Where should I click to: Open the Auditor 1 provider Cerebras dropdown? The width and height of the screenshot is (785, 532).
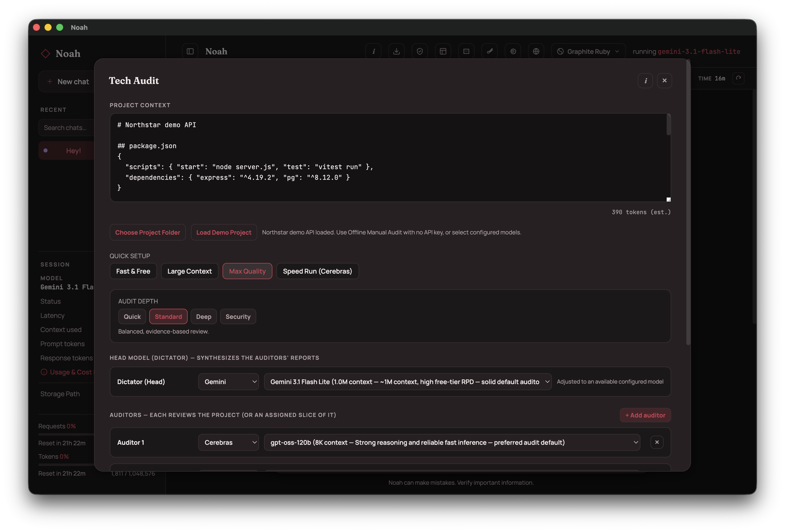pos(228,442)
